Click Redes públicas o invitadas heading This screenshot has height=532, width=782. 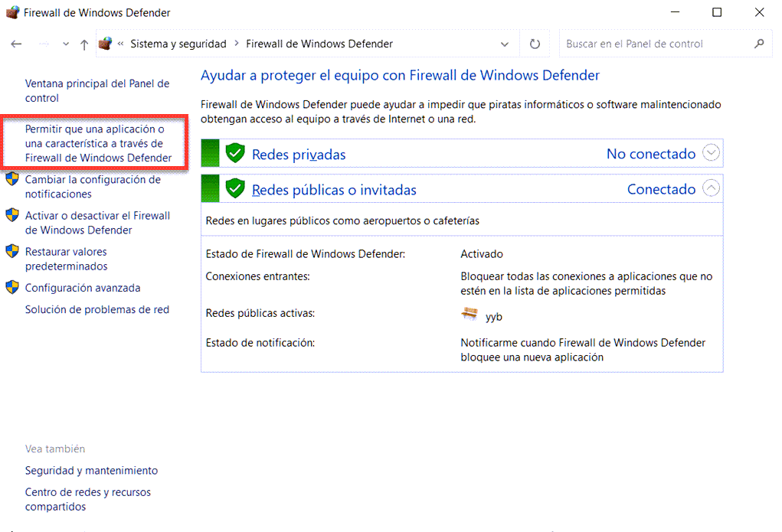pyautogui.click(x=334, y=190)
